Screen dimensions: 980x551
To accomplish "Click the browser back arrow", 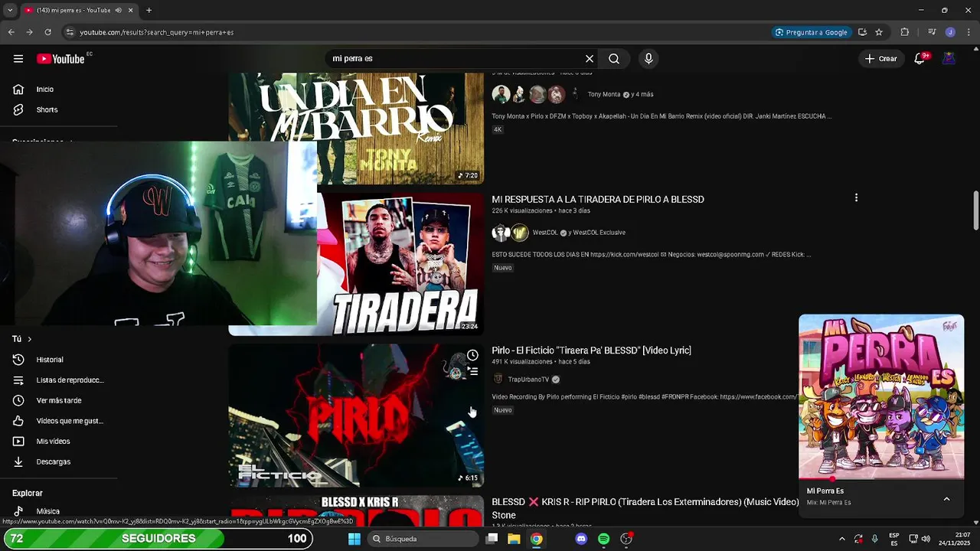I will [11, 32].
